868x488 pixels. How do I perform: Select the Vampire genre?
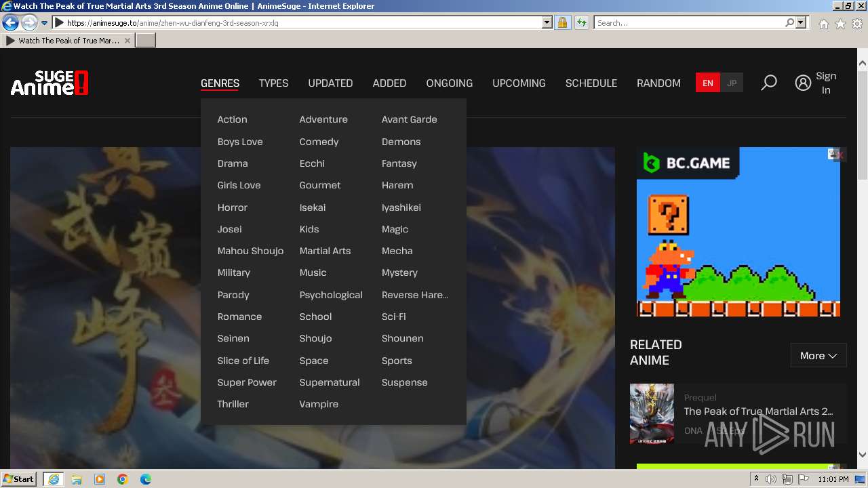pyautogui.click(x=319, y=404)
